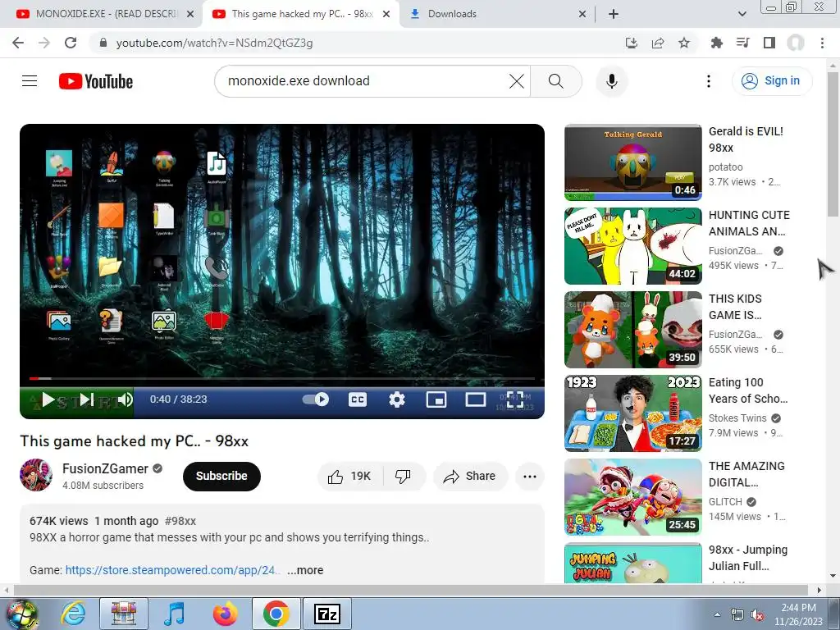Close the MONOXIDE.EXE tab
The image size is (840, 630).
point(189,15)
